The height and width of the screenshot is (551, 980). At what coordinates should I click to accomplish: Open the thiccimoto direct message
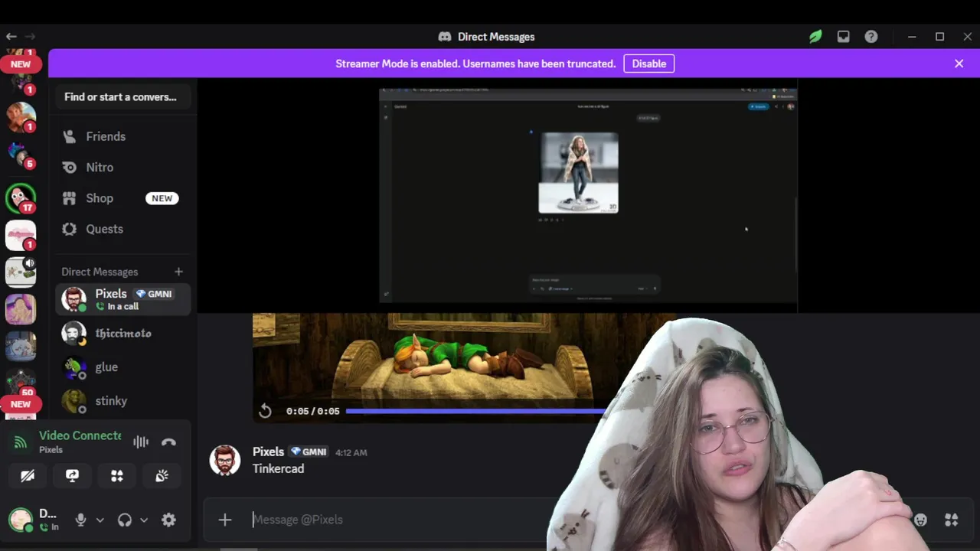point(122,334)
